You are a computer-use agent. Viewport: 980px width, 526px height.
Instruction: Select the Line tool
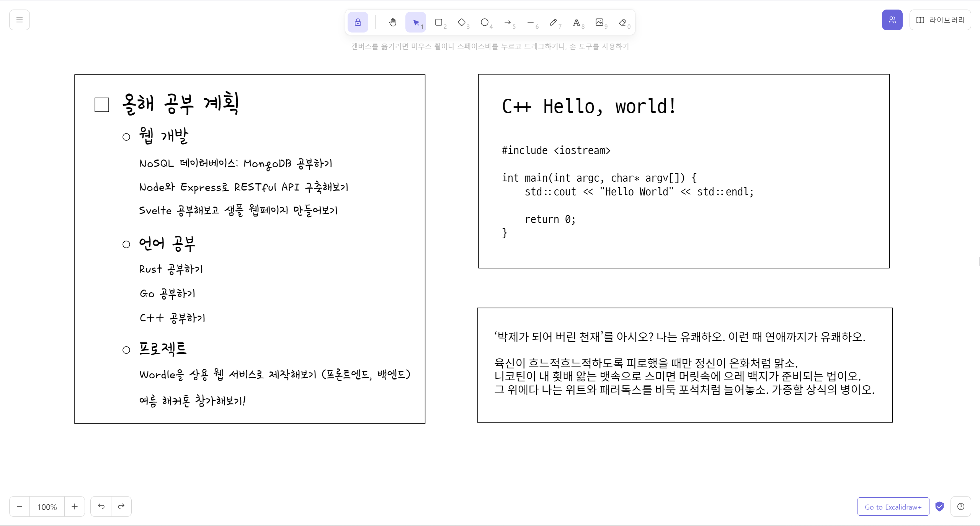531,22
